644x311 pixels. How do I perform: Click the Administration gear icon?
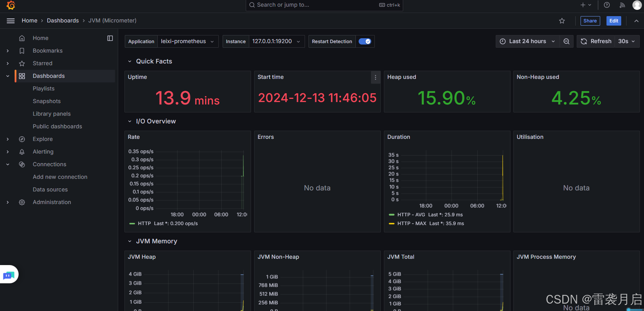click(x=22, y=202)
